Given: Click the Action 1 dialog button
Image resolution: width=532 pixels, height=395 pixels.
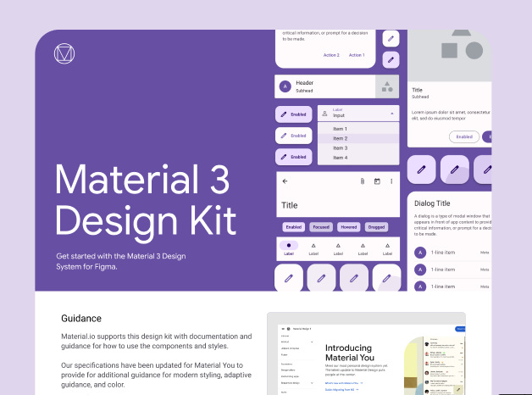Looking at the screenshot, I should tap(357, 55).
